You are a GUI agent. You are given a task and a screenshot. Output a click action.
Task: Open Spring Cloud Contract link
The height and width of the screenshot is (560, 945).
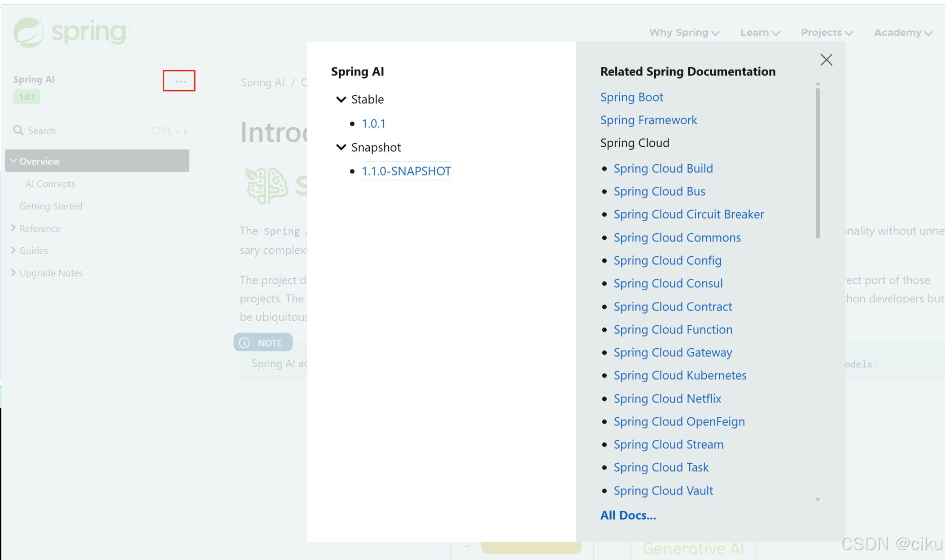[673, 306]
